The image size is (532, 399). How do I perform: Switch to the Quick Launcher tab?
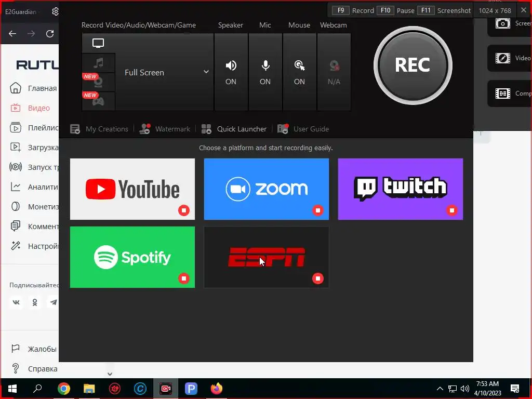point(234,129)
